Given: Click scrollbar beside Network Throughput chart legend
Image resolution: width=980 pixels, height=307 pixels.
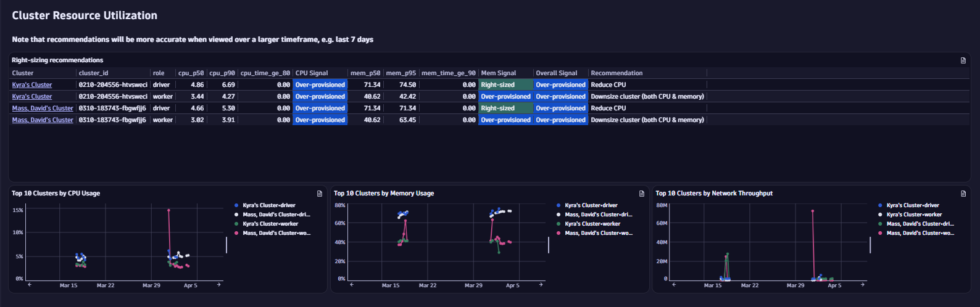Looking at the screenshot, I should (x=870, y=245).
